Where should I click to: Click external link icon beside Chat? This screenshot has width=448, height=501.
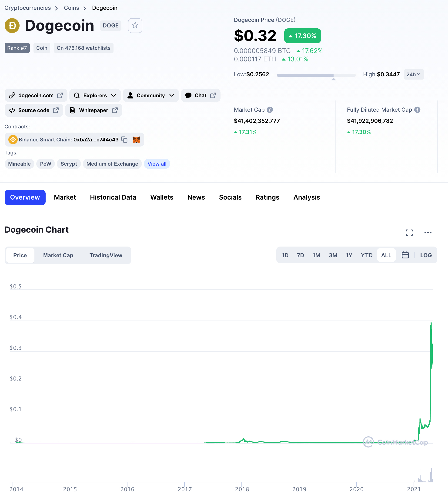213,95
